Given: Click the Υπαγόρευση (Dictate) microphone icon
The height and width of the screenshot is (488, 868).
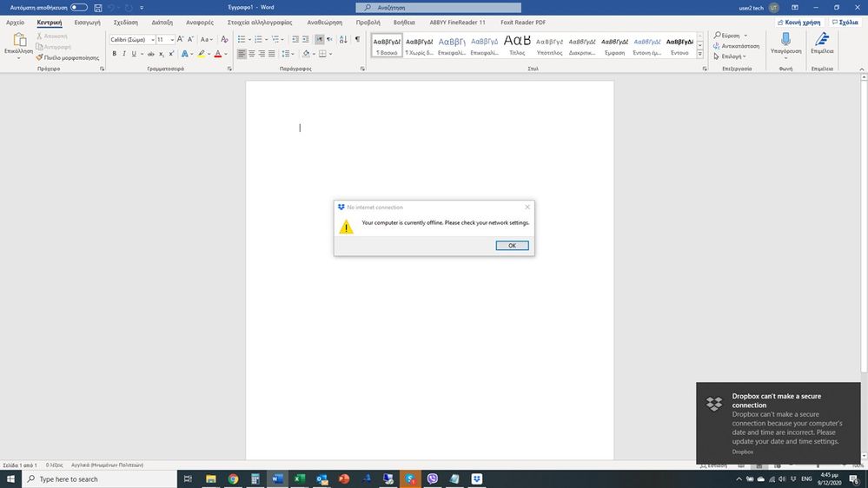Looking at the screenshot, I should [785, 39].
